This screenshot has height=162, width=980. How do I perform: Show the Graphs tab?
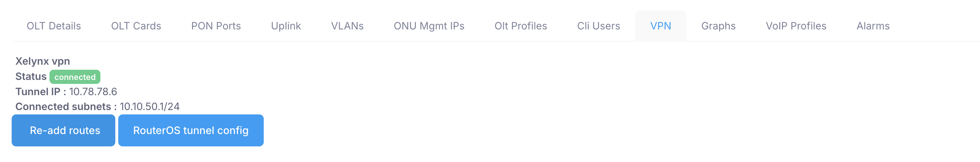(718, 26)
